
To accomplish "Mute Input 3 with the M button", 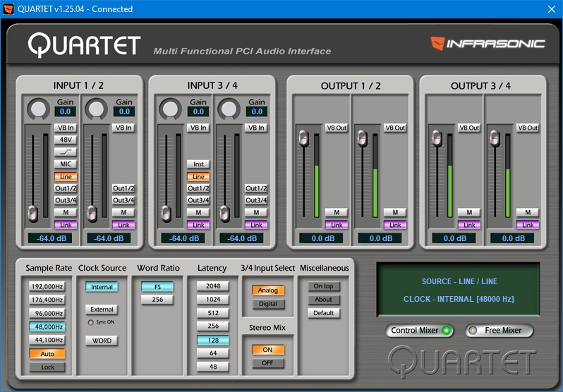I will point(198,212).
